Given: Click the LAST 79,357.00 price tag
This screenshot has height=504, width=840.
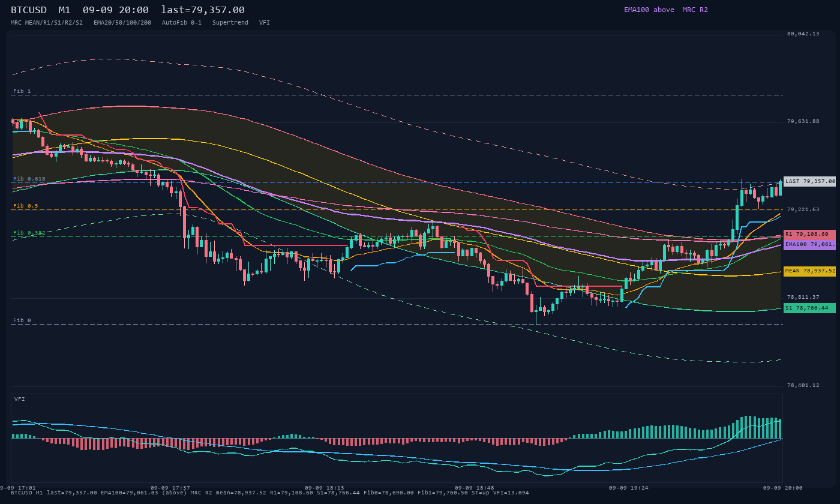Looking at the screenshot, I should click(809, 181).
